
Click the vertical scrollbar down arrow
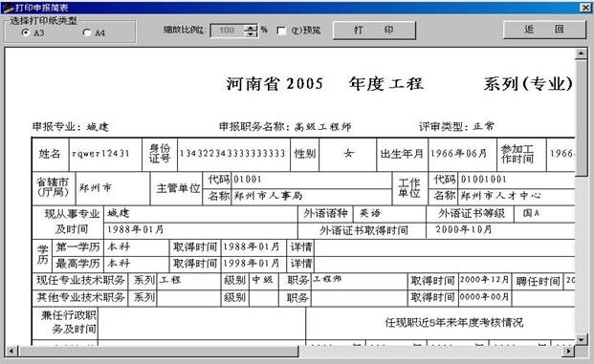(x=581, y=339)
